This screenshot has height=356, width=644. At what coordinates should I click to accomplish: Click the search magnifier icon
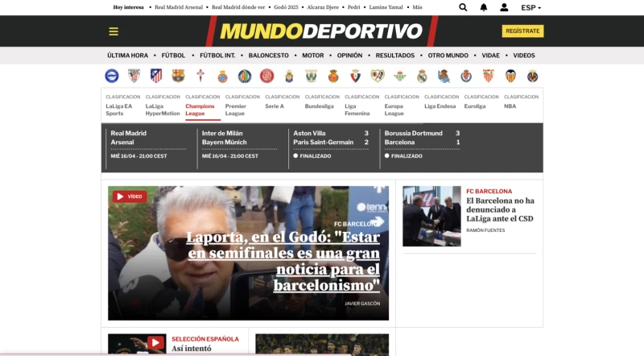(x=463, y=7)
